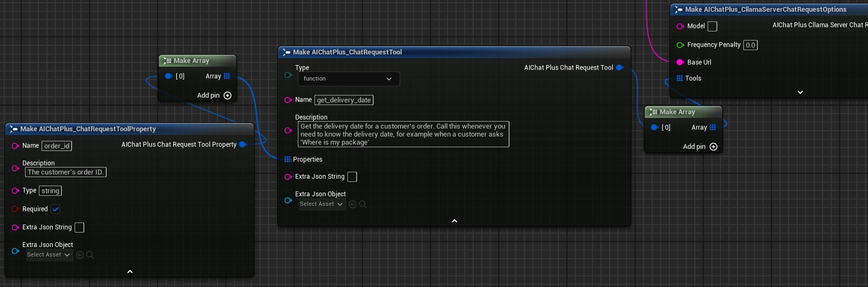Toggle the Required checkbox
Viewport: 868px width, 287px height.
[56, 209]
